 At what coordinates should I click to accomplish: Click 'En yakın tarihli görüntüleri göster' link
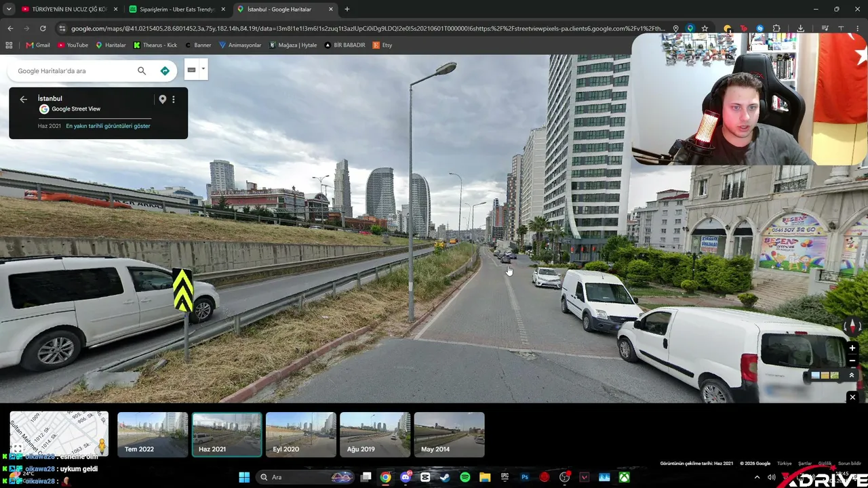pos(108,126)
